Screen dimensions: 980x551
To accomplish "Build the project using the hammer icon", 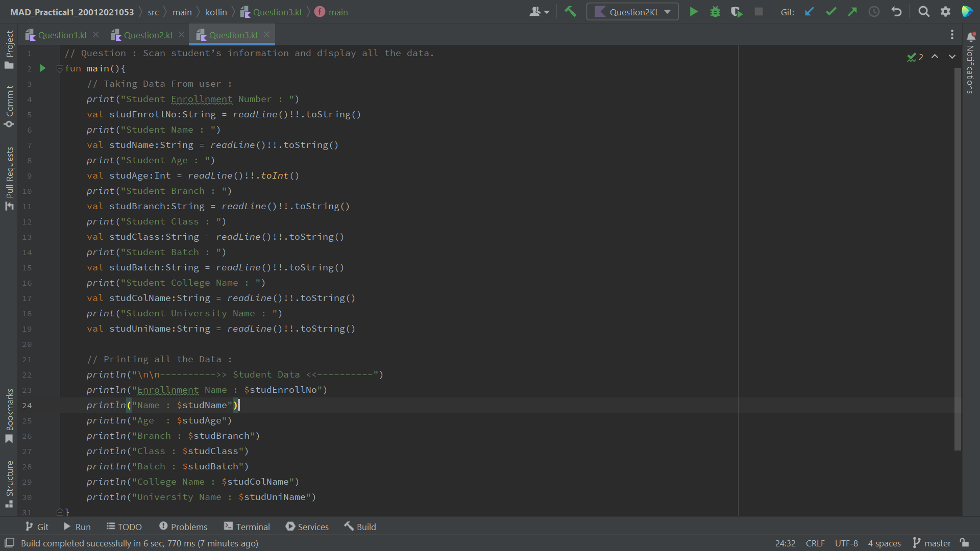I will click(x=570, y=11).
